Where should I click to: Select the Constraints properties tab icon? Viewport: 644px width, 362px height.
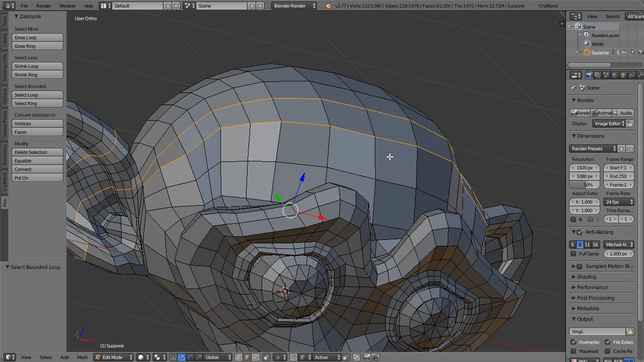632,75
